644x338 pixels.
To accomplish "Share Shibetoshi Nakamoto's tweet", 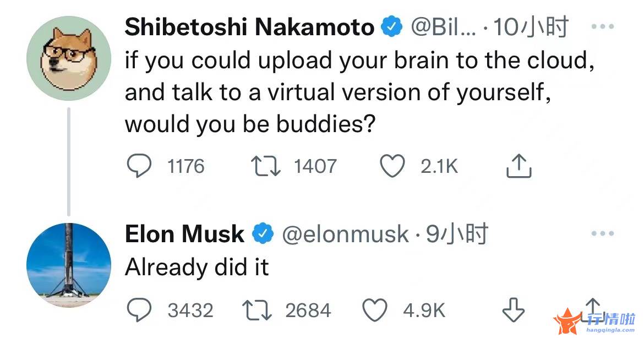I will tap(519, 166).
